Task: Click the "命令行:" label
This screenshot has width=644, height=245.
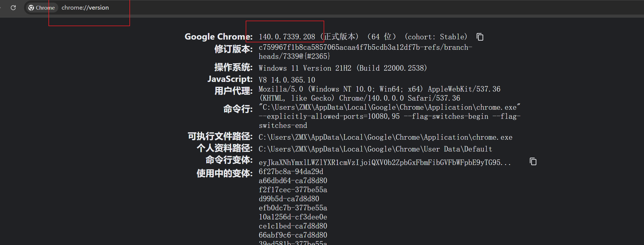Action: pos(238,109)
